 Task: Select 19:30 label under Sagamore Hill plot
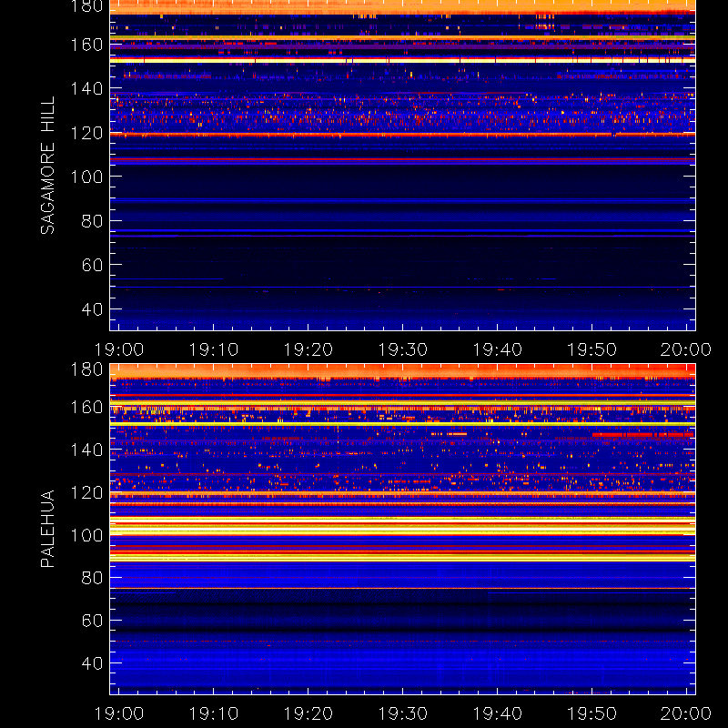pyautogui.click(x=402, y=349)
